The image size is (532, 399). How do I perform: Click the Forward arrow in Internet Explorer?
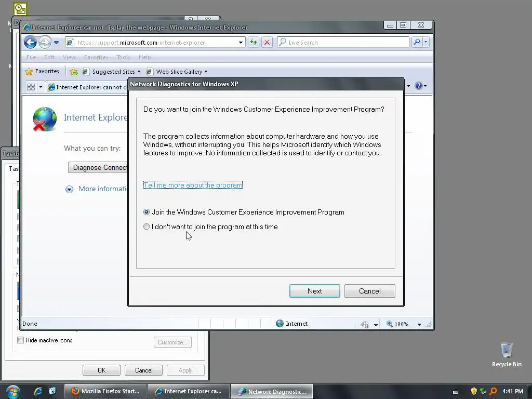pos(45,43)
